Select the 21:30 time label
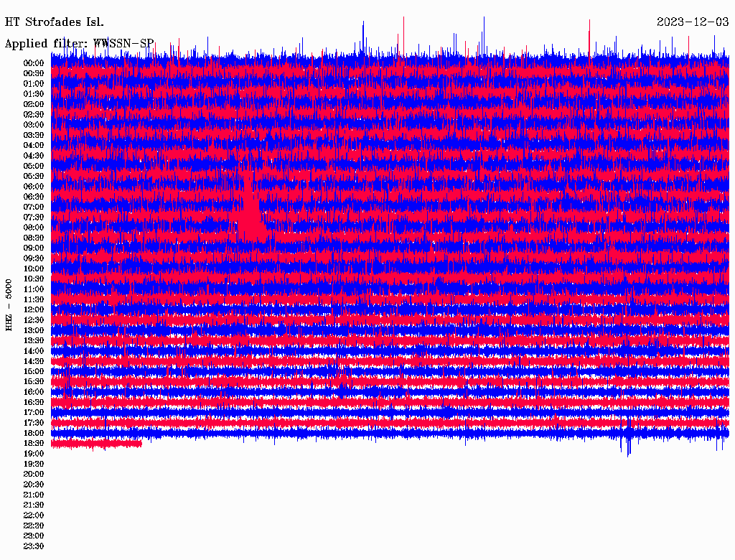735x560 pixels. point(34,505)
